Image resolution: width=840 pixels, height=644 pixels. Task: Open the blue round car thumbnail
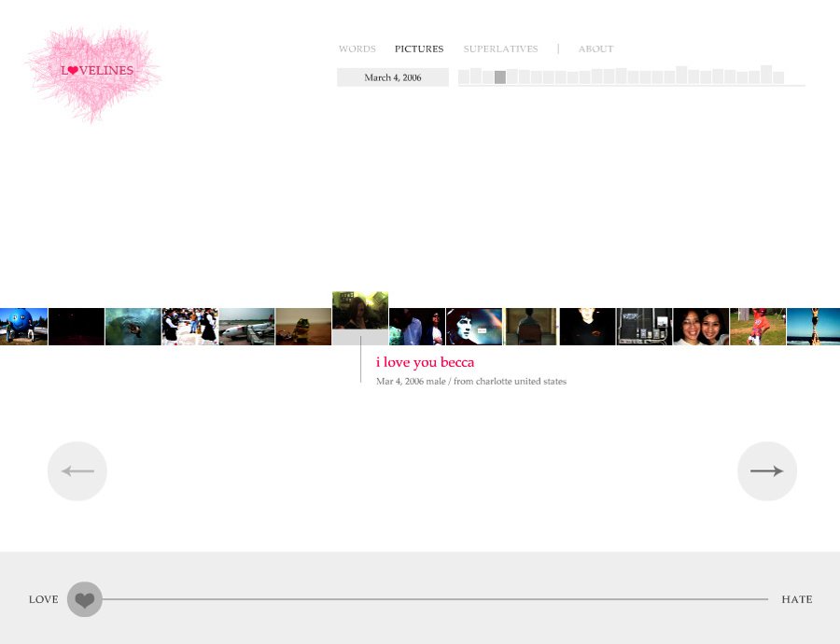click(23, 327)
